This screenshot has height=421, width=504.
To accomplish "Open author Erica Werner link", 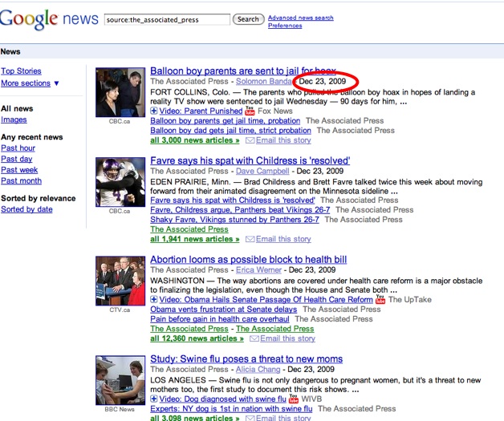I will (258, 270).
